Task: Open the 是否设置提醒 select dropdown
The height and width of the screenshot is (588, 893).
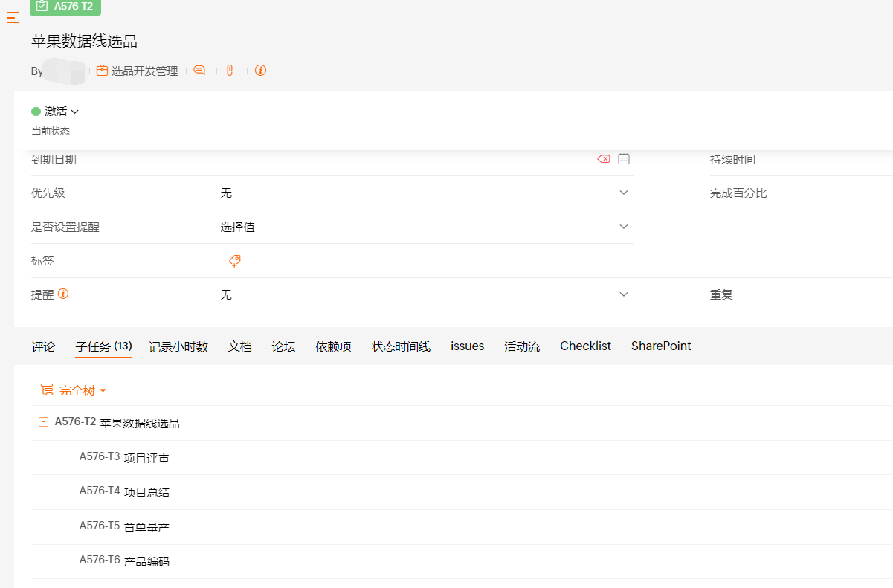Action: [623, 227]
